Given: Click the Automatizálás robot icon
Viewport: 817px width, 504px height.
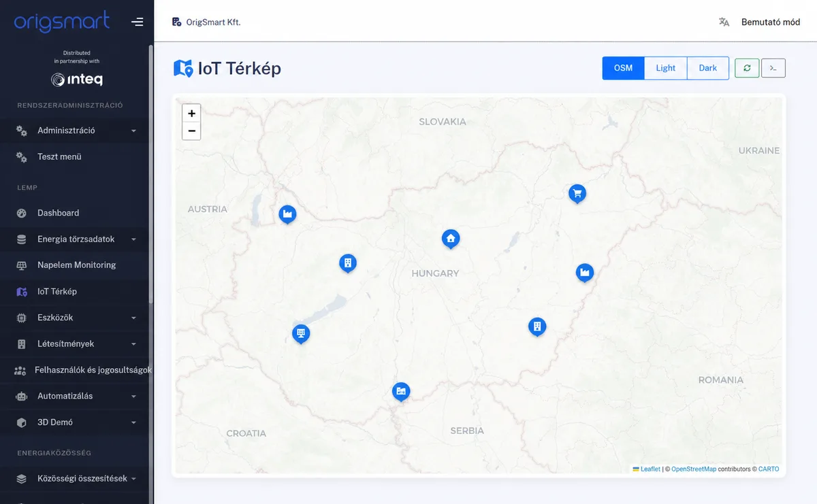Looking at the screenshot, I should [x=22, y=397].
